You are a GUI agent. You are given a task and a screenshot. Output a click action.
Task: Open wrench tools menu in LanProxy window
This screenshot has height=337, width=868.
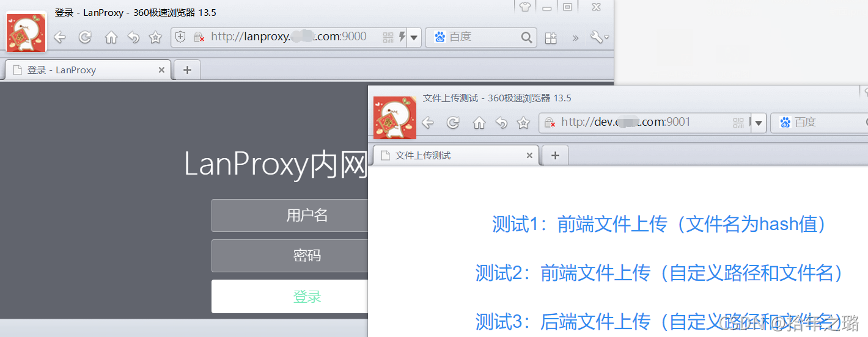(599, 37)
